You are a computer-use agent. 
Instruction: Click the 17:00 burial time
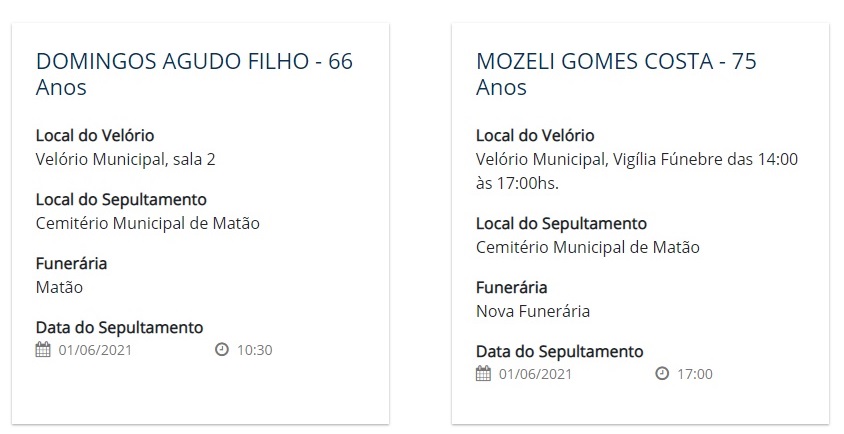[x=695, y=374]
